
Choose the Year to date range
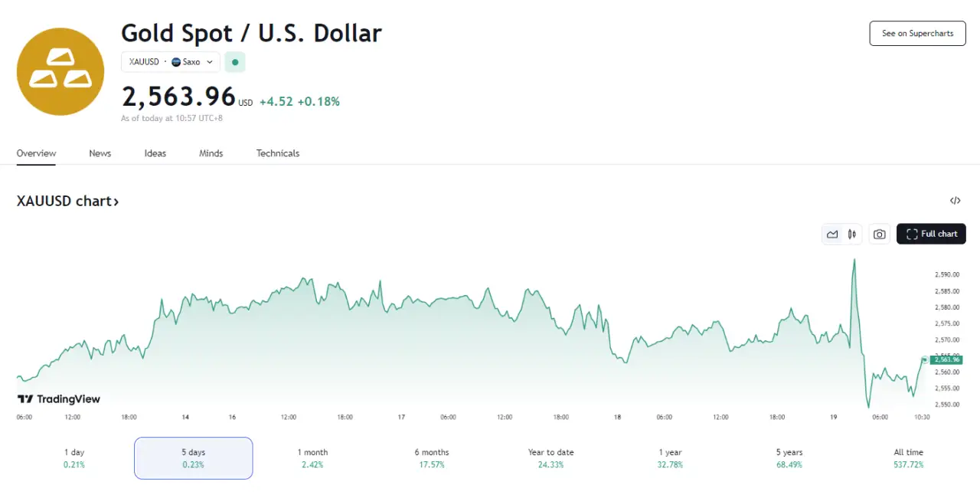(550, 458)
